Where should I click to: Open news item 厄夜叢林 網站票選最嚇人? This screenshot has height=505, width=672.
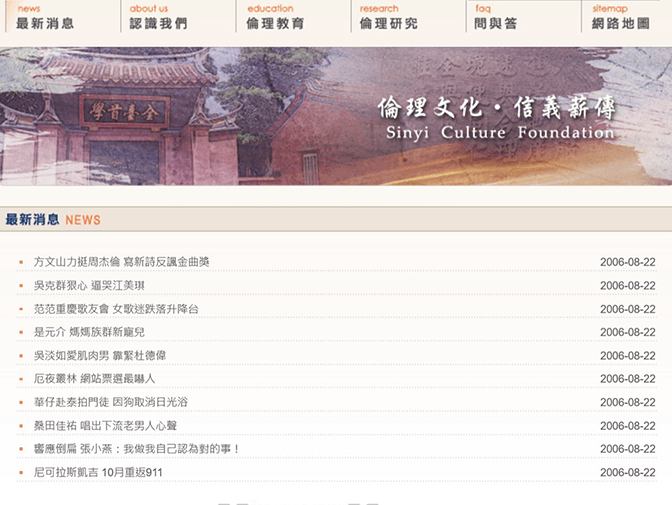coord(94,379)
